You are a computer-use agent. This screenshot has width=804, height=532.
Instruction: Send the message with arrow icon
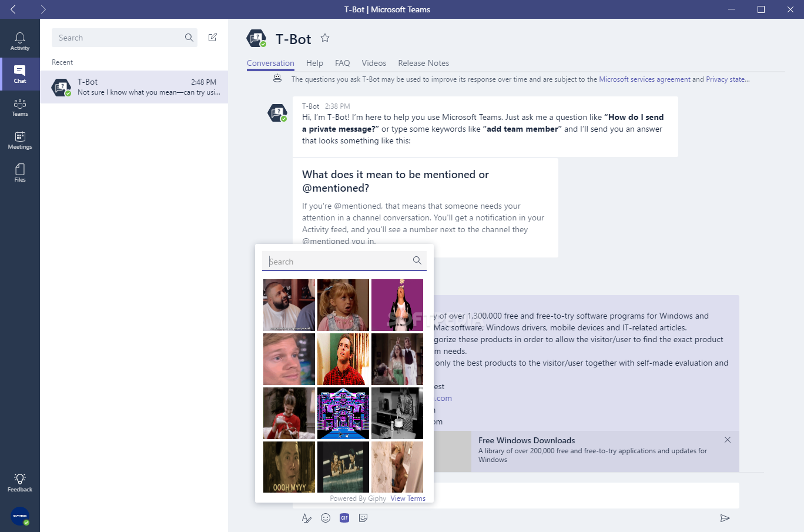725,518
